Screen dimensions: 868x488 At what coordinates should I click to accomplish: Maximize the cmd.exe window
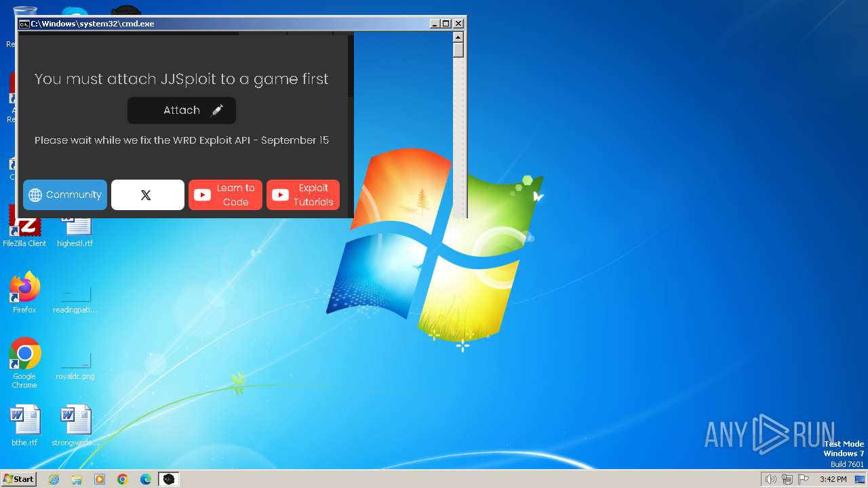pos(446,24)
